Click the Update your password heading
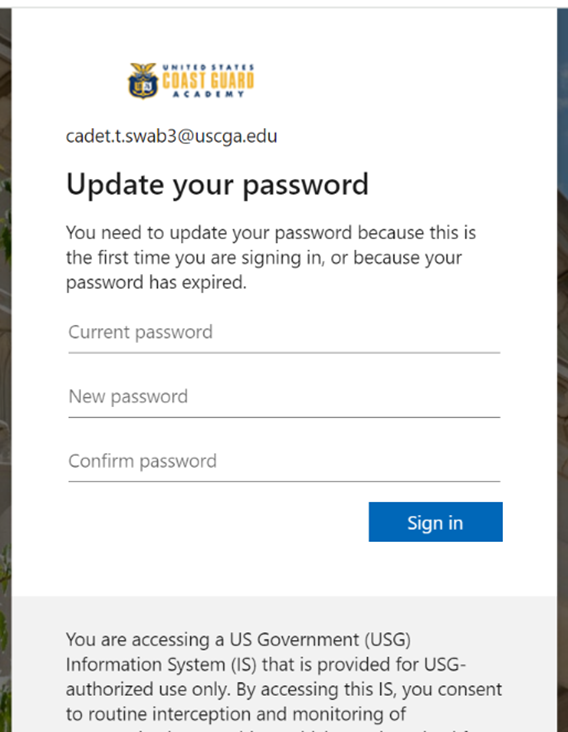This screenshot has height=732, width=568. pyautogui.click(x=217, y=185)
